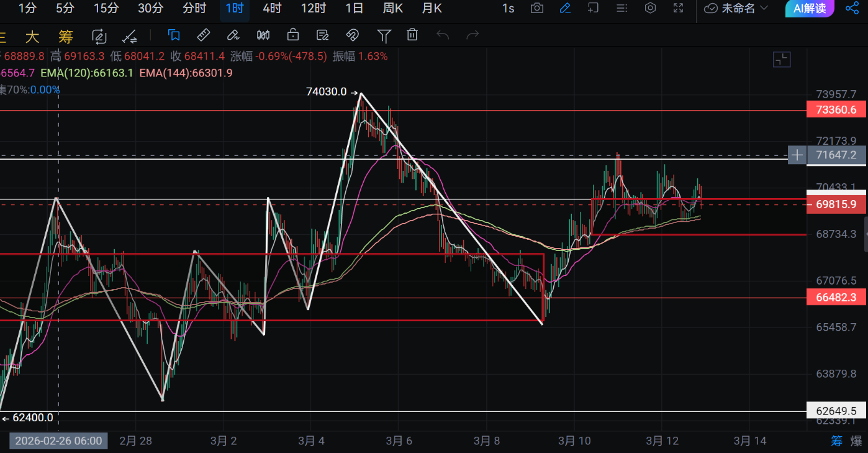Expand the 未命名 layout dropdown
Image resolution: width=868 pixels, height=453 pixels.
pos(736,8)
